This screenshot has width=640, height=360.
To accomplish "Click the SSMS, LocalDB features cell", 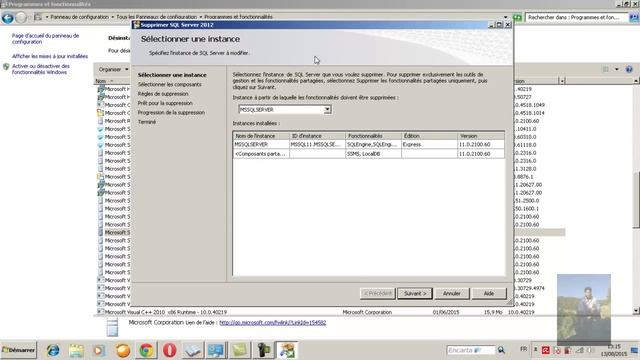I will click(x=373, y=154).
